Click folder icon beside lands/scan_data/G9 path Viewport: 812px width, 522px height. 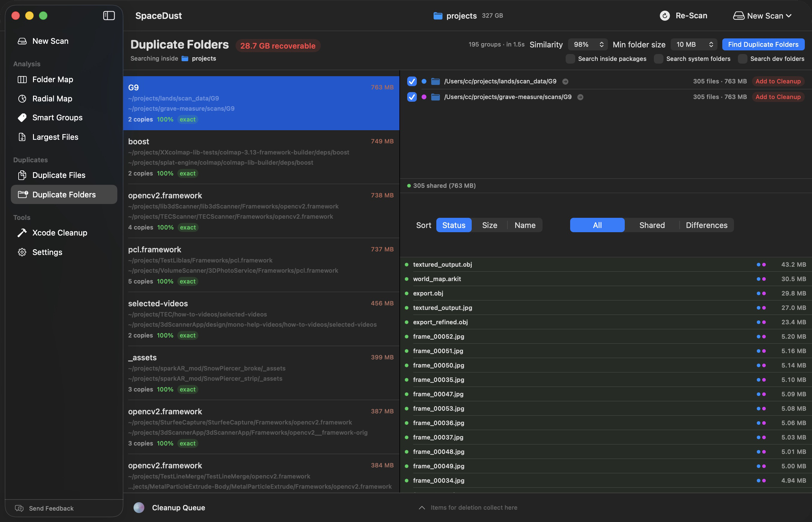tap(435, 81)
